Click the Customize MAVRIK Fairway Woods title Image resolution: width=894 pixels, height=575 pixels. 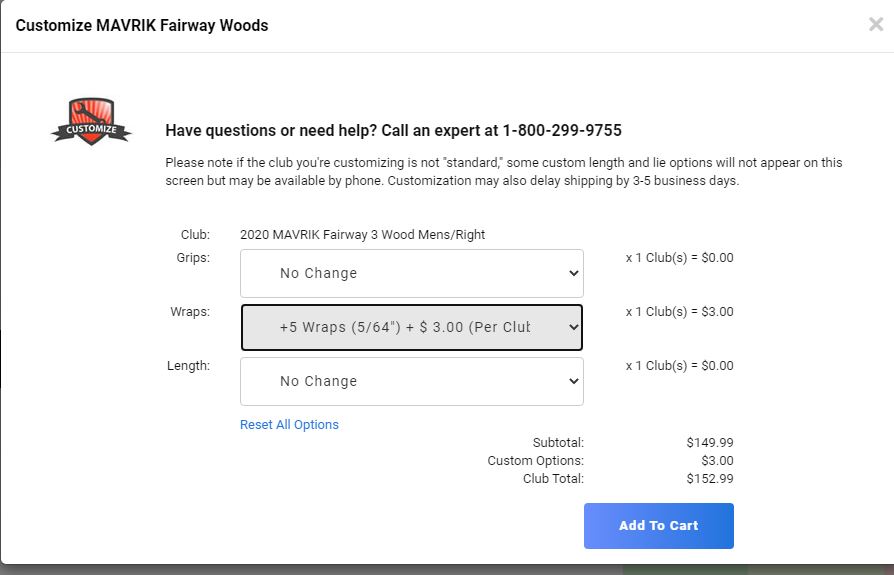click(142, 25)
